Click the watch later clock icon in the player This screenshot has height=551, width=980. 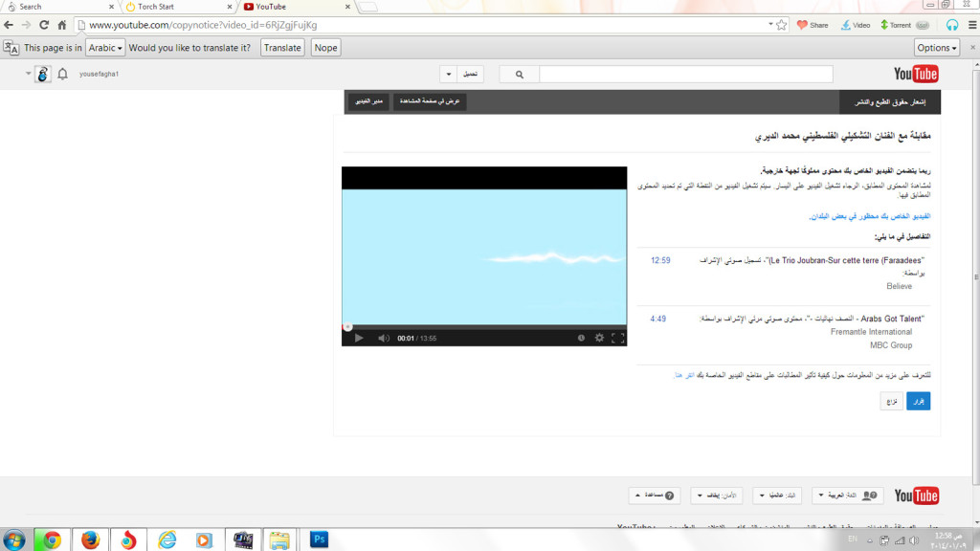point(581,338)
